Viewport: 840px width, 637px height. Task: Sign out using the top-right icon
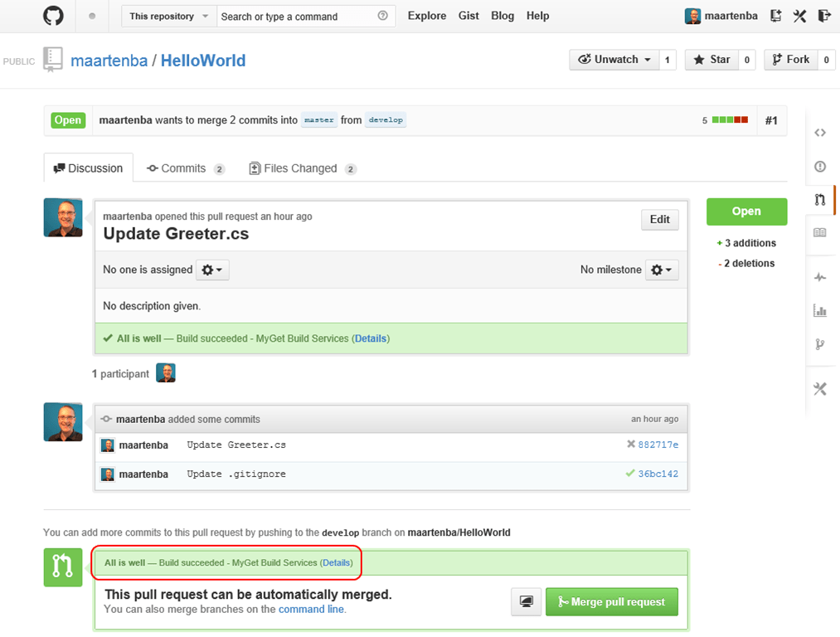tap(823, 16)
